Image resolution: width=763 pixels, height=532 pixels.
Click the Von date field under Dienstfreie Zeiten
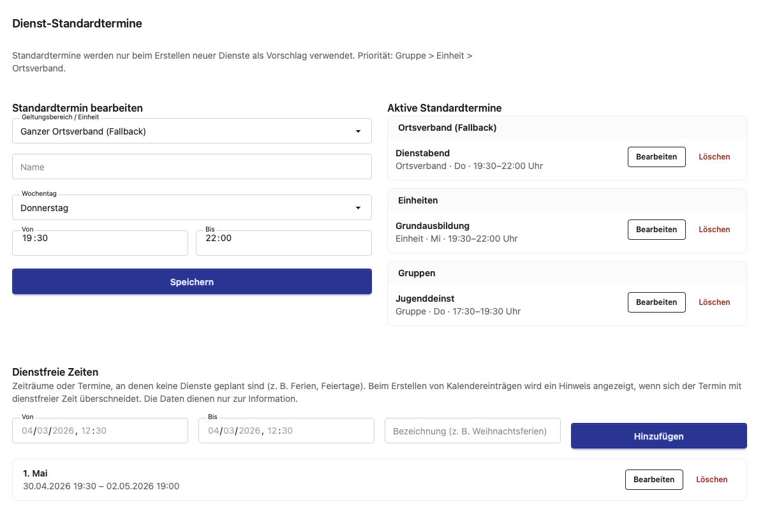(x=100, y=431)
